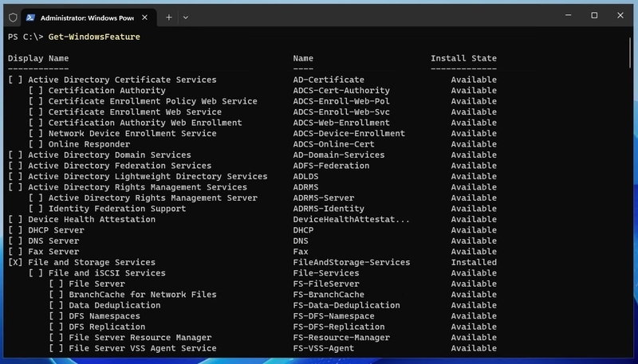
Task: Click the FS-FileServer name value
Action: 326,284
